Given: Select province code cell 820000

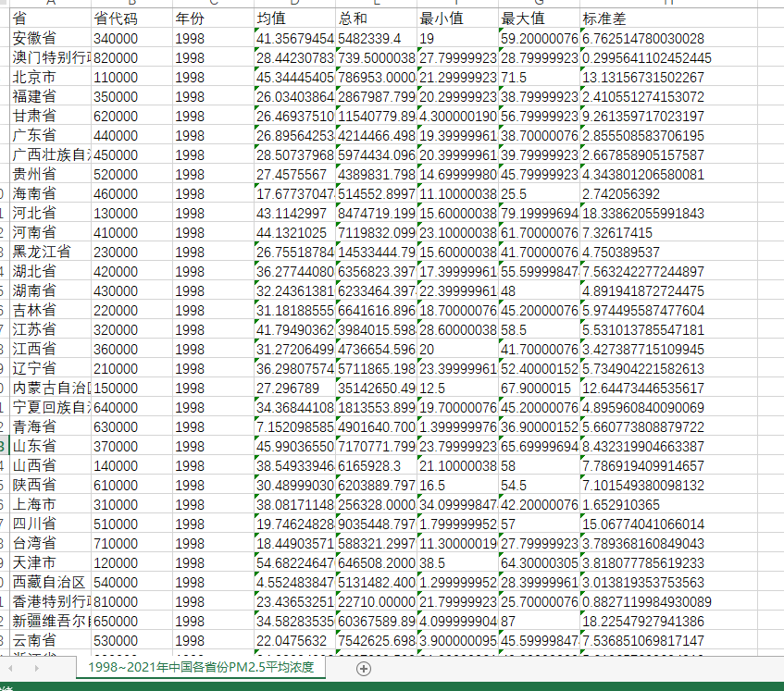Looking at the screenshot, I should pyautogui.click(x=132, y=57).
